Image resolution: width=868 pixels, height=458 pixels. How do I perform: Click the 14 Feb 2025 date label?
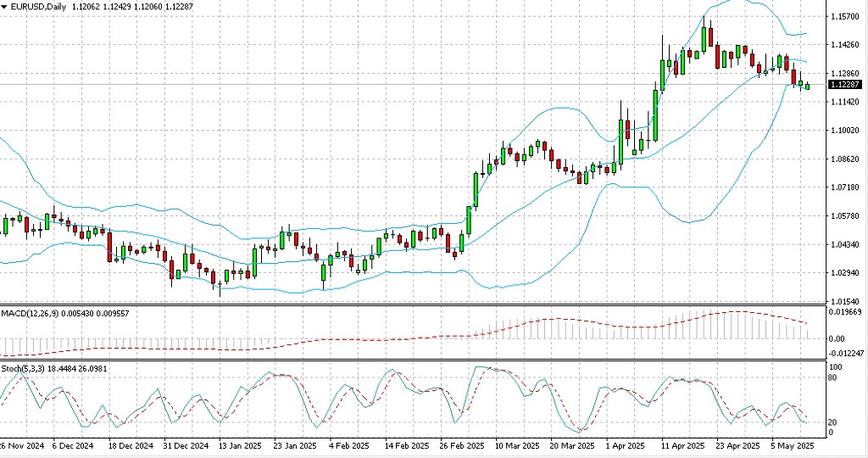(x=406, y=446)
